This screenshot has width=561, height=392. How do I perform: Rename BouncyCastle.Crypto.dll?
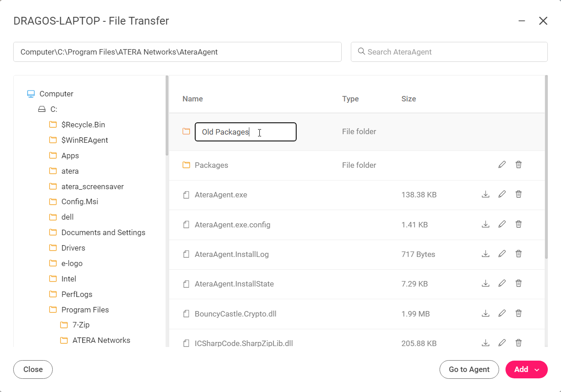pos(502,313)
